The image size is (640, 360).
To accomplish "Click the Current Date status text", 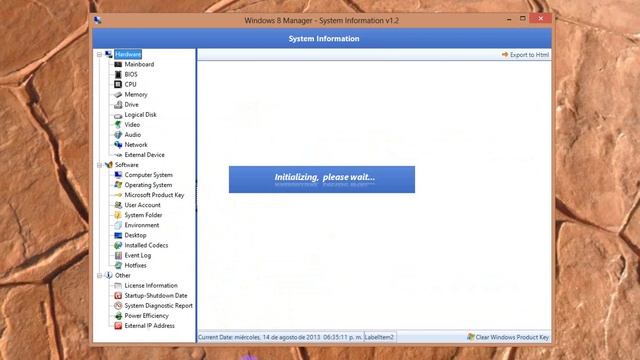I will tap(280, 337).
